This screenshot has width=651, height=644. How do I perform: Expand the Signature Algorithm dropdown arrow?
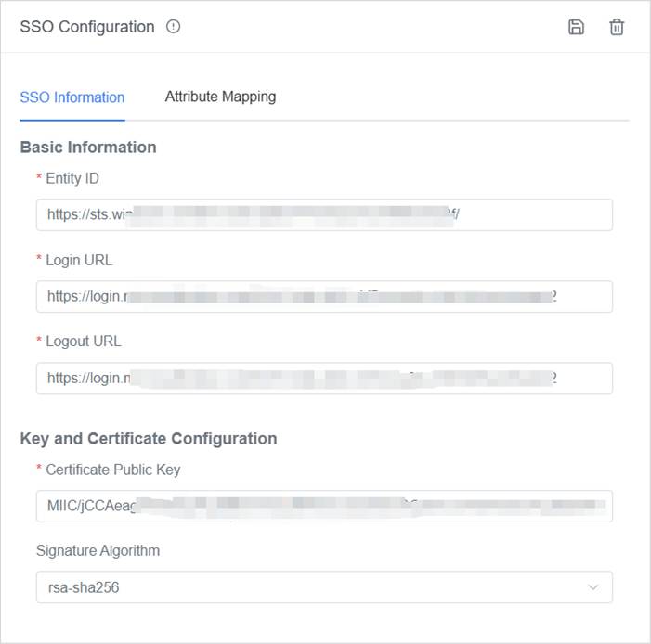[593, 587]
